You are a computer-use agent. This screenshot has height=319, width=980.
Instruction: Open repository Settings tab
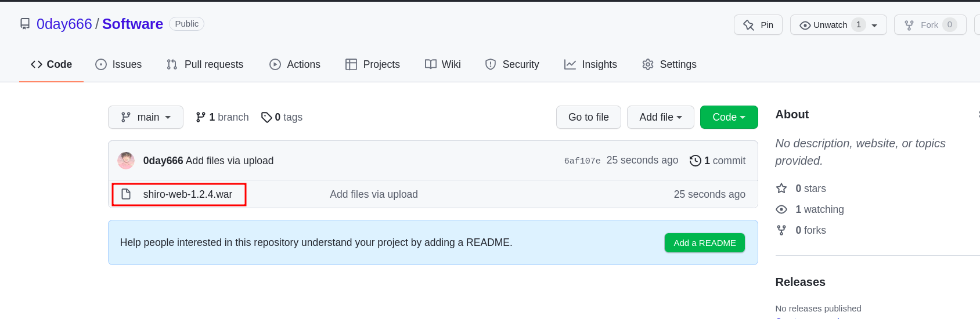coord(669,64)
